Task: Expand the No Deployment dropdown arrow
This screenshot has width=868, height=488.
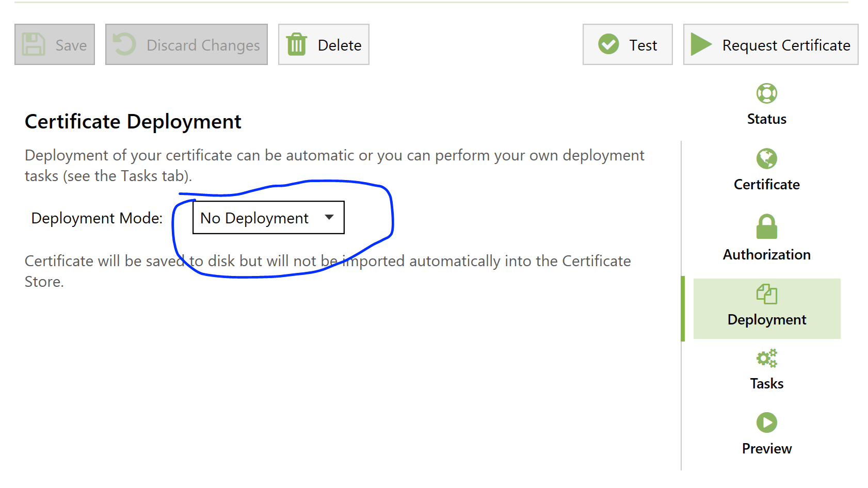Action: (329, 217)
